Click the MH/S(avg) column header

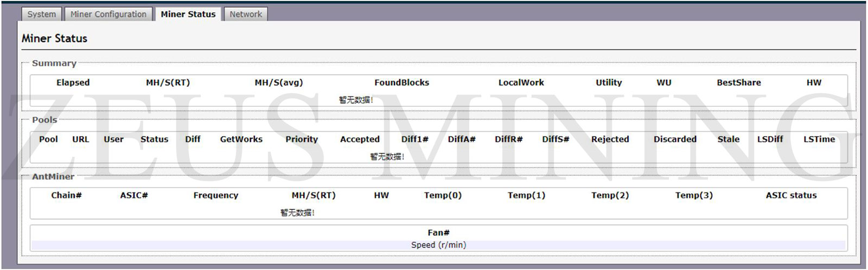(x=279, y=82)
